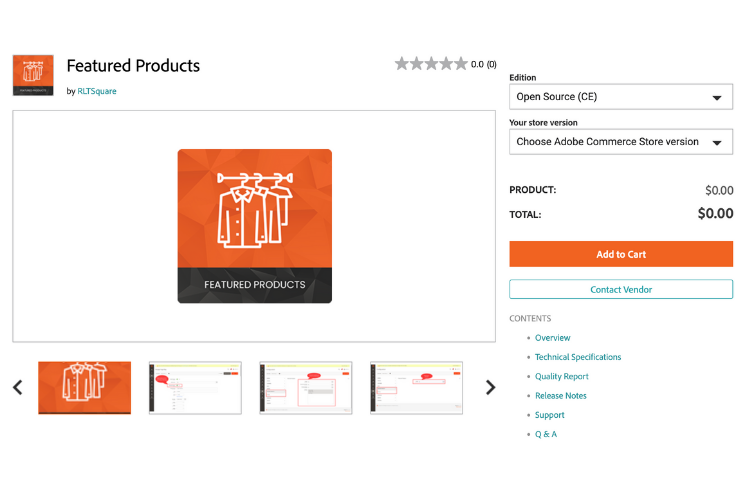Image resolution: width=750 pixels, height=500 pixels.
Task: Click the previous arrow in thumbnail carousel
Action: pos(18,387)
